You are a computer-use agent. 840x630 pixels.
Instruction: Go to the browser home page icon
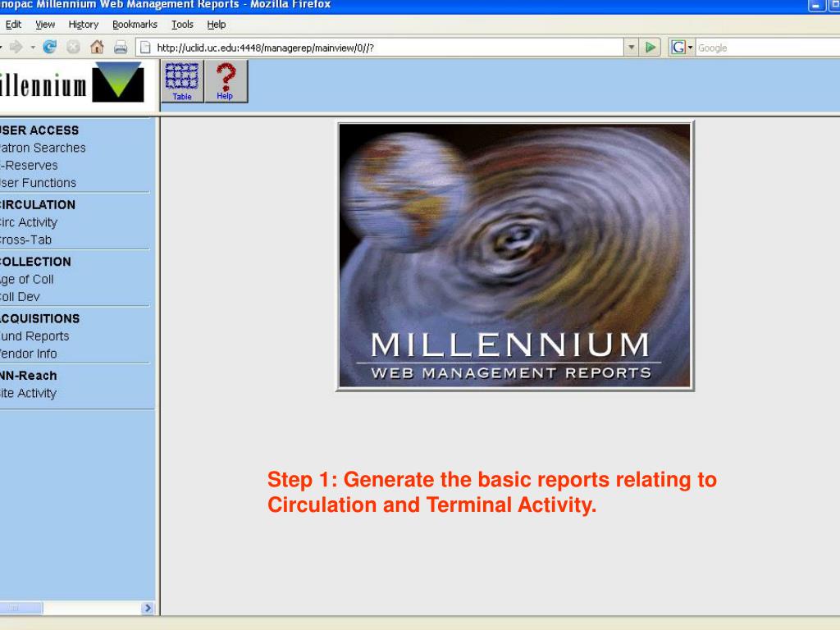point(97,47)
